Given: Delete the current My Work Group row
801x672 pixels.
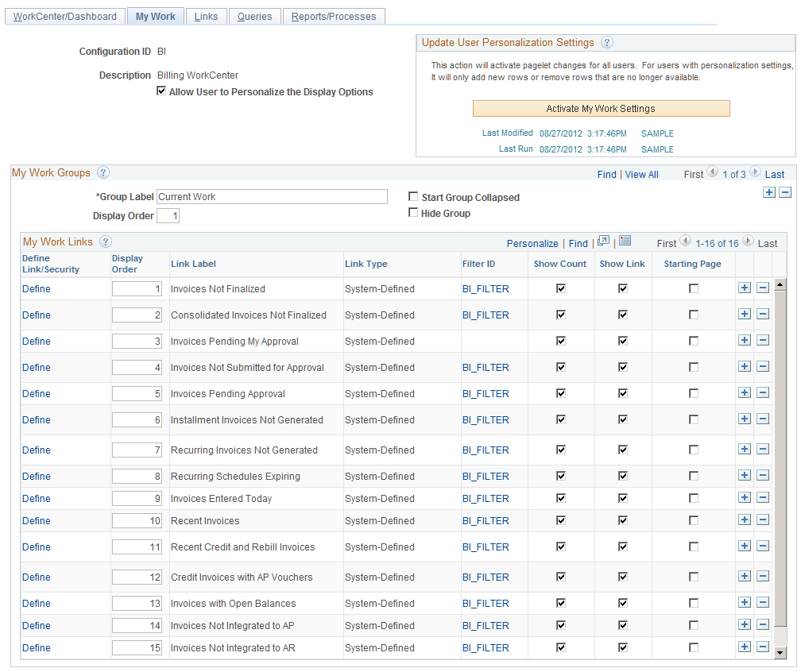Looking at the screenshot, I should [x=785, y=192].
